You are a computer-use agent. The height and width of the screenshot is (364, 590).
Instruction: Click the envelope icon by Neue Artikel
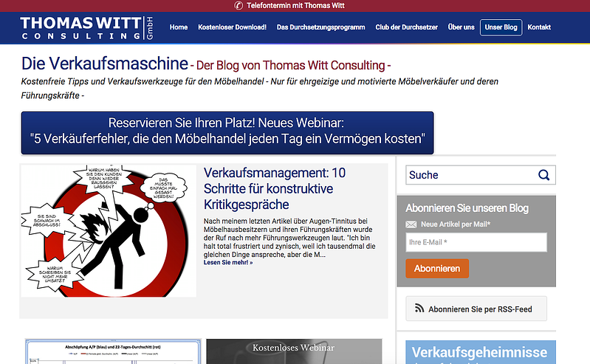click(x=411, y=224)
